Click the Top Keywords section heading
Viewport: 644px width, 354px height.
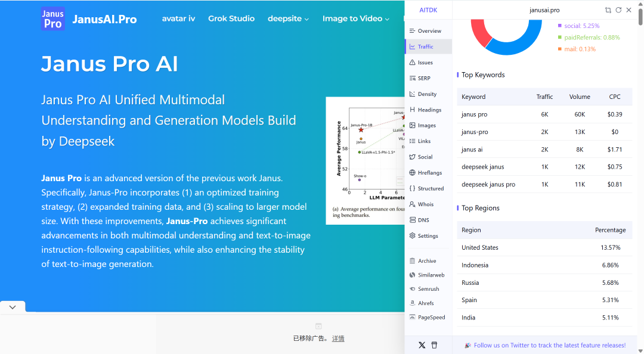coord(483,74)
